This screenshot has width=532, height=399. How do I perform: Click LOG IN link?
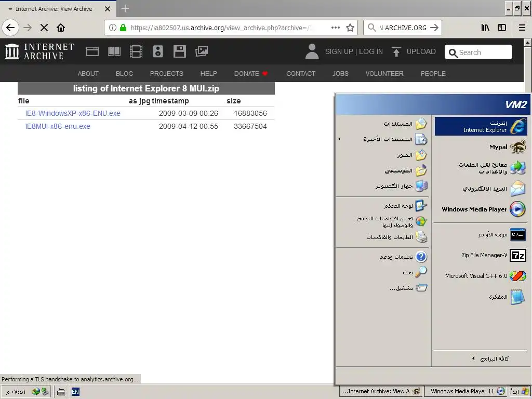click(371, 51)
